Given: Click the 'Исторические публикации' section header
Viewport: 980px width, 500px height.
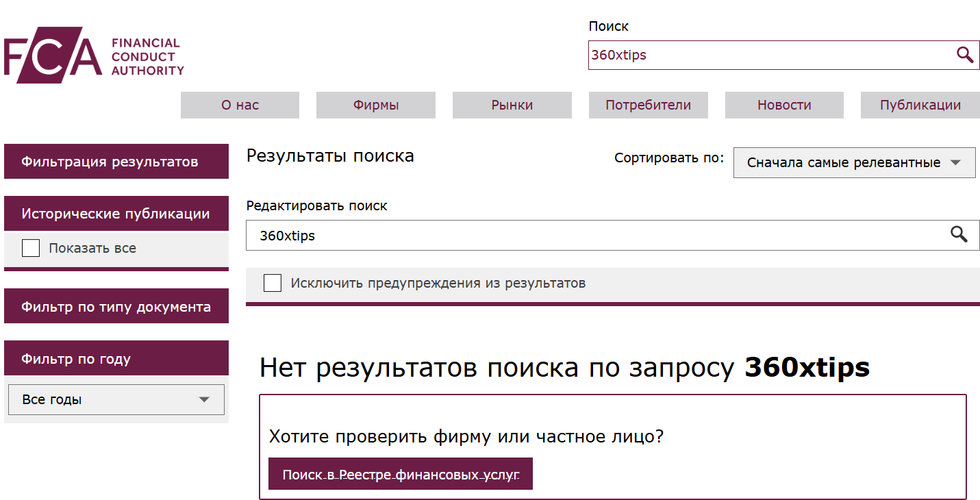Looking at the screenshot, I should pos(116,213).
